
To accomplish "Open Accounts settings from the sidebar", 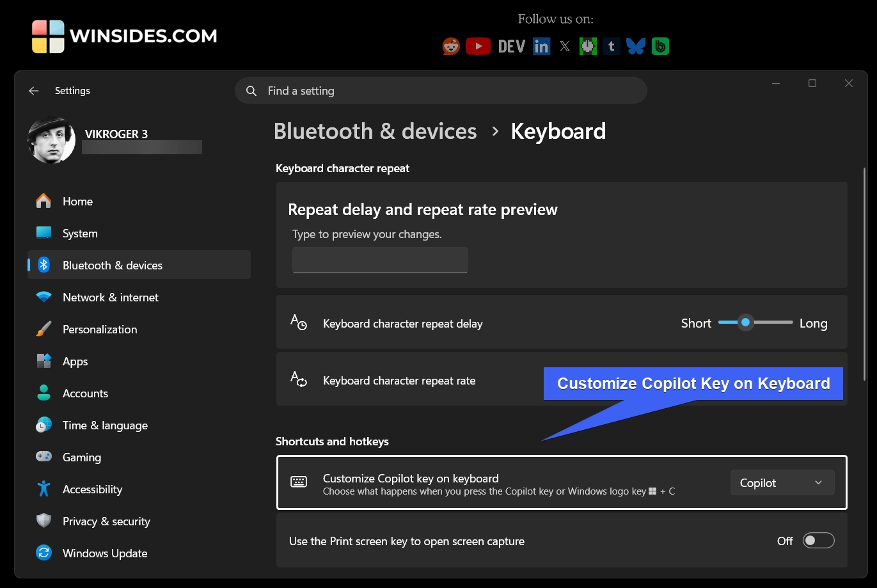I will pyautogui.click(x=84, y=393).
